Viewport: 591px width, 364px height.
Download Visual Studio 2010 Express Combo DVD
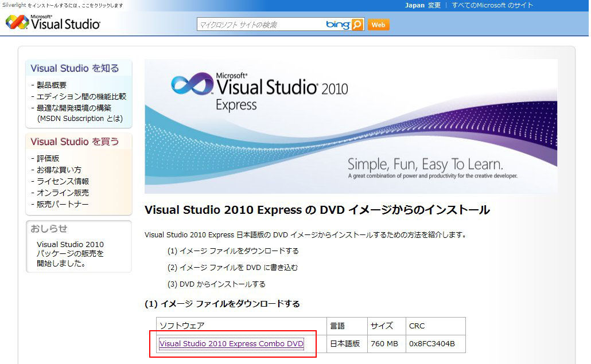[231, 344]
